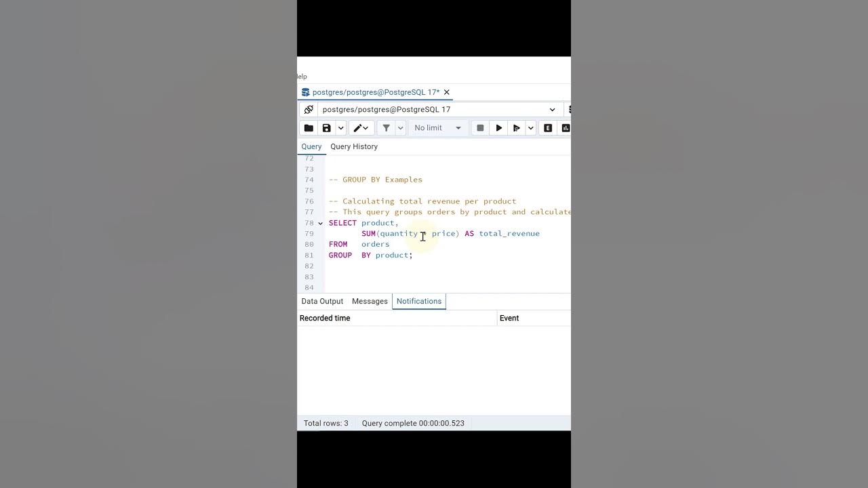Click the GROUP keyword on line 81
Screen dimensions: 868x488
[x=340, y=256]
